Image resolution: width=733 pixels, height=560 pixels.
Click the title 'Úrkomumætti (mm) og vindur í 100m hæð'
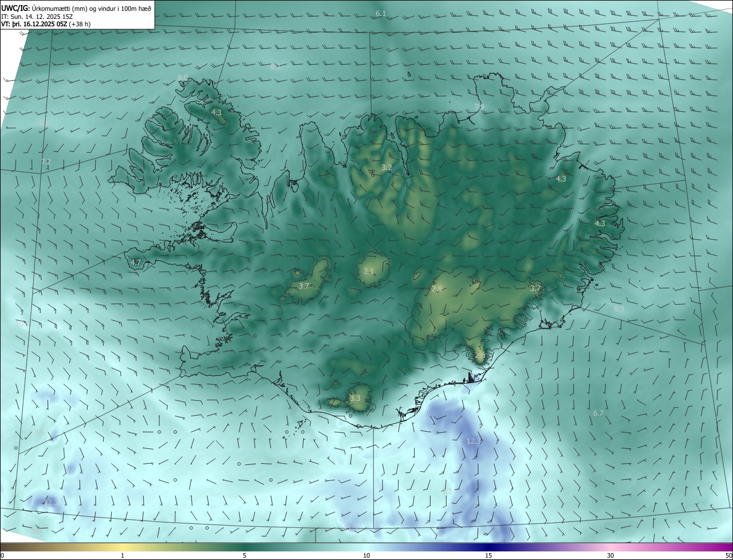[x=91, y=8]
